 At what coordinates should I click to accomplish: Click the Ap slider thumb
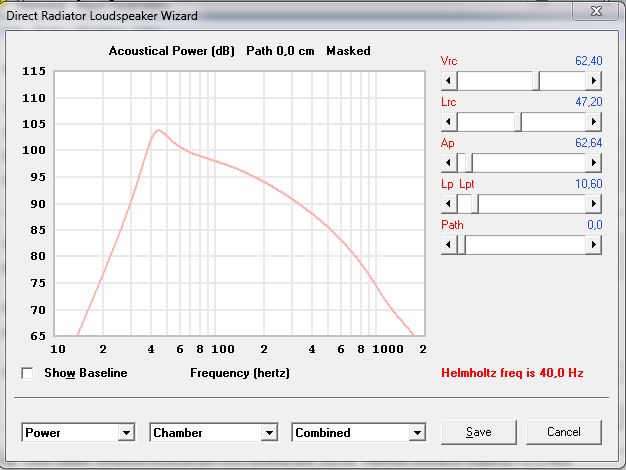coord(469,163)
